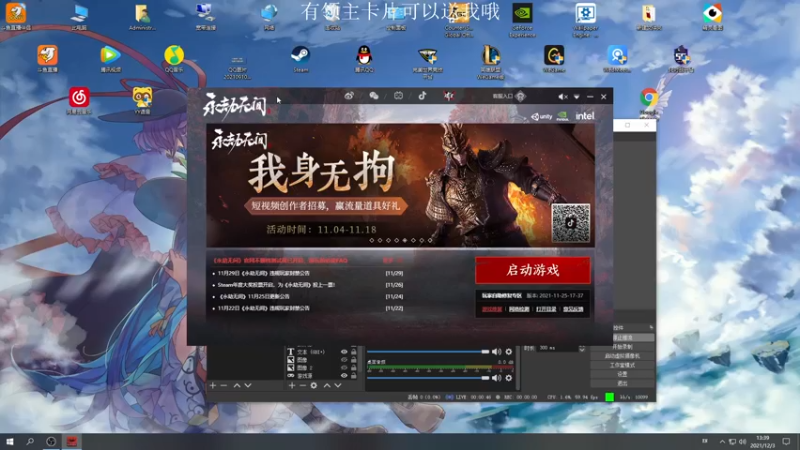This screenshot has width=800, height=450.
Task: Click OBS Studio icon on the taskbar
Action: [x=51, y=441]
